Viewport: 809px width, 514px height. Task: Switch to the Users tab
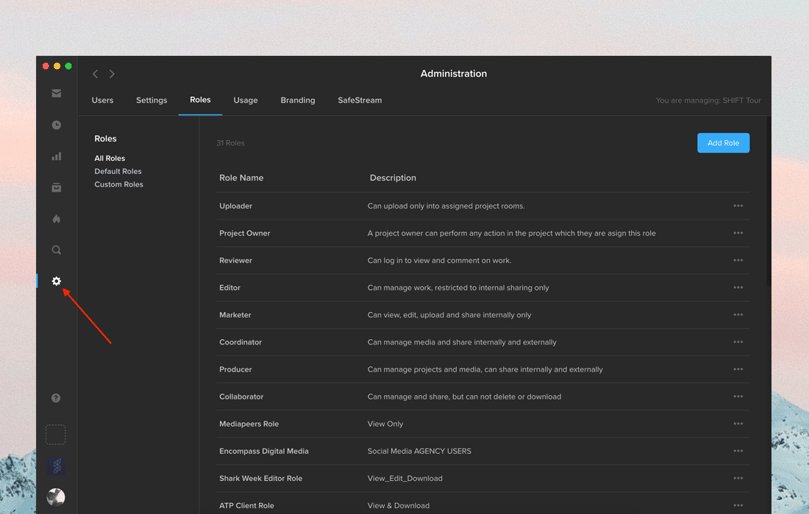tap(102, 100)
